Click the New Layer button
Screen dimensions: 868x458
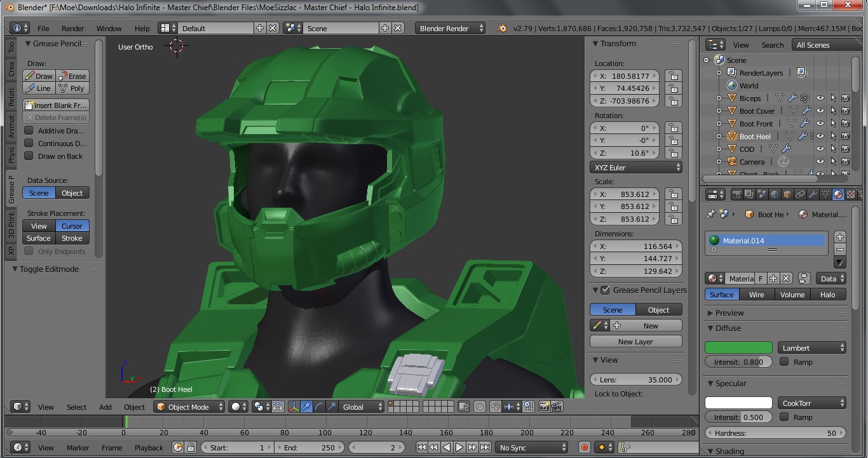tap(635, 342)
